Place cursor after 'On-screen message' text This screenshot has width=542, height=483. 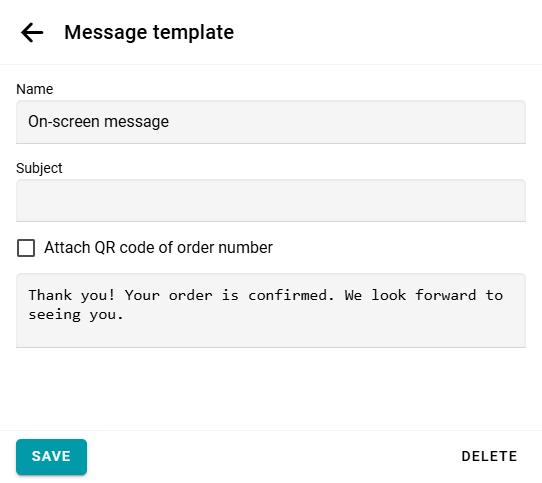click(170, 122)
